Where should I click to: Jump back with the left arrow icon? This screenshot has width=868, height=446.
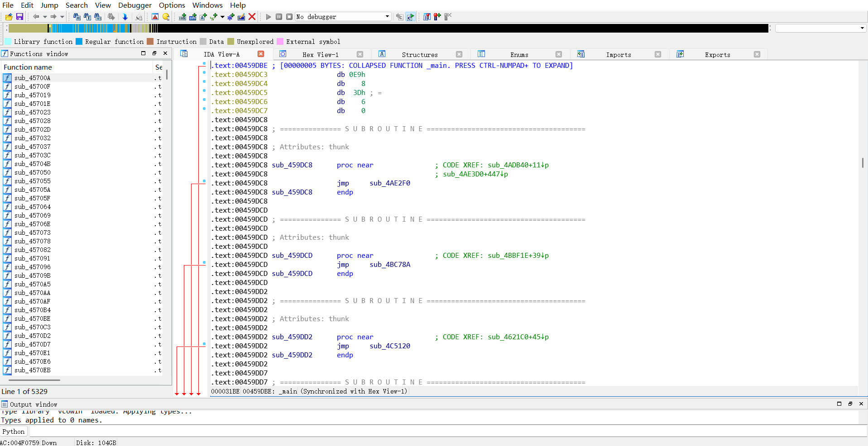click(36, 17)
